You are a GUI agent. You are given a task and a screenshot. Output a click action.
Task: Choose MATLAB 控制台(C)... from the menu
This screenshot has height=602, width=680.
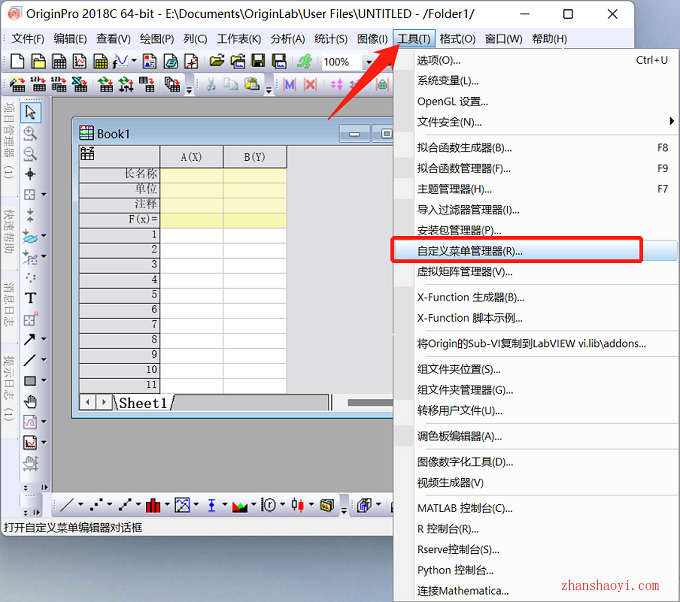(536, 508)
